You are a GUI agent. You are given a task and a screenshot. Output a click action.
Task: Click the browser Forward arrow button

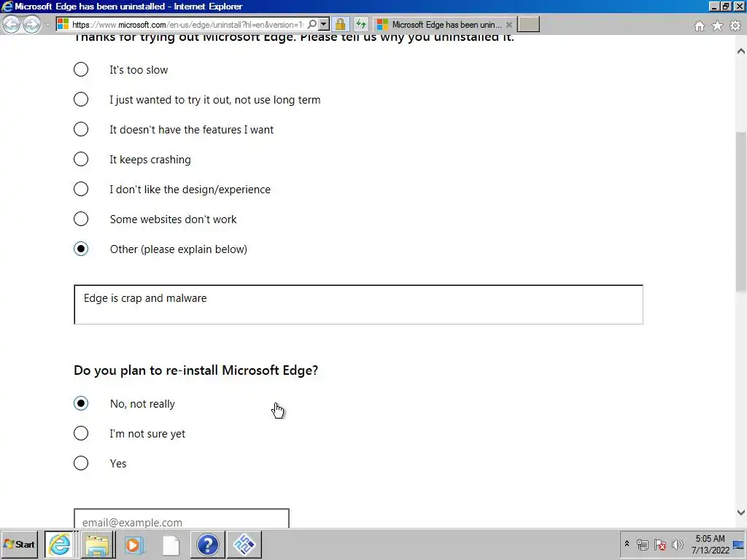click(31, 24)
